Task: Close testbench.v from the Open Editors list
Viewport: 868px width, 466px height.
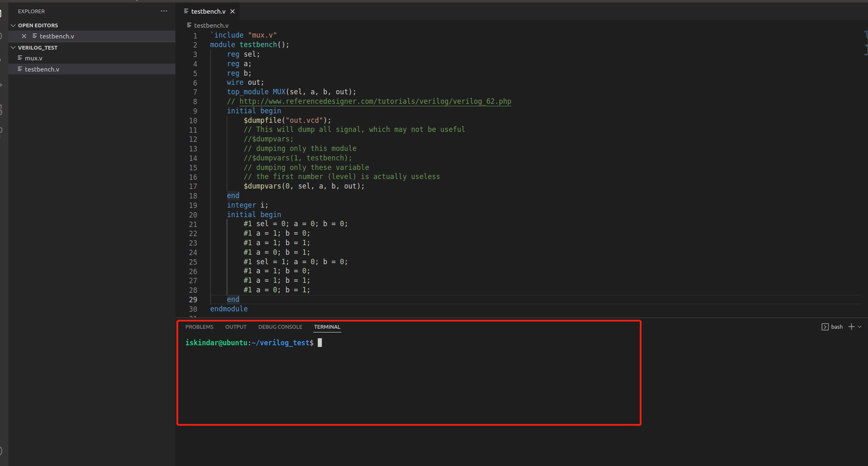Action: pos(24,36)
